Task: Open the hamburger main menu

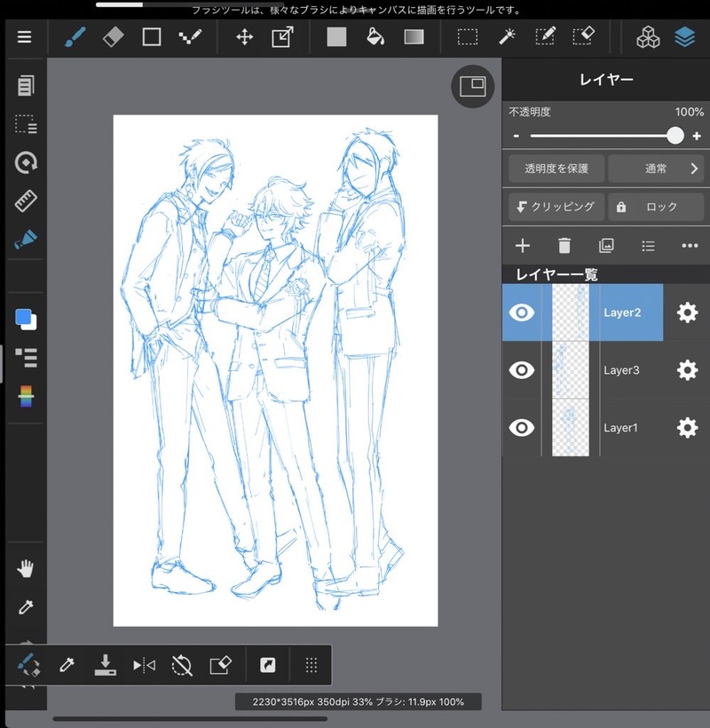Action: 24,37
